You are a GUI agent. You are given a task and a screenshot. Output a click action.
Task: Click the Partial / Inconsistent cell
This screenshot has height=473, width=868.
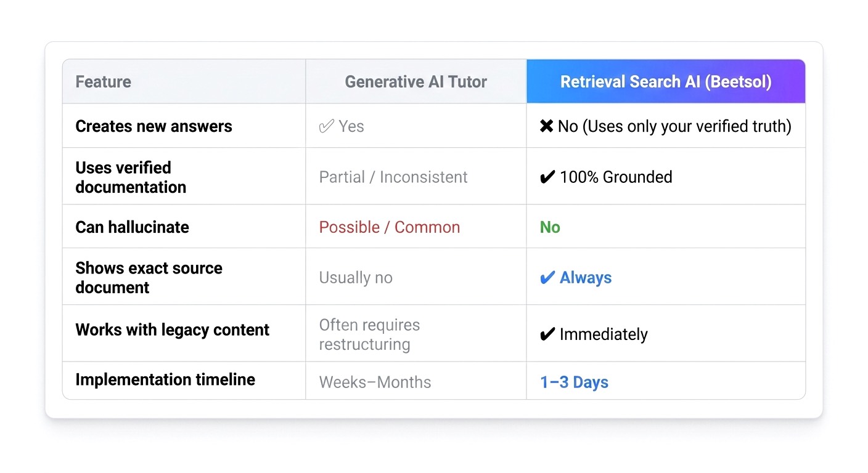pyautogui.click(x=393, y=177)
